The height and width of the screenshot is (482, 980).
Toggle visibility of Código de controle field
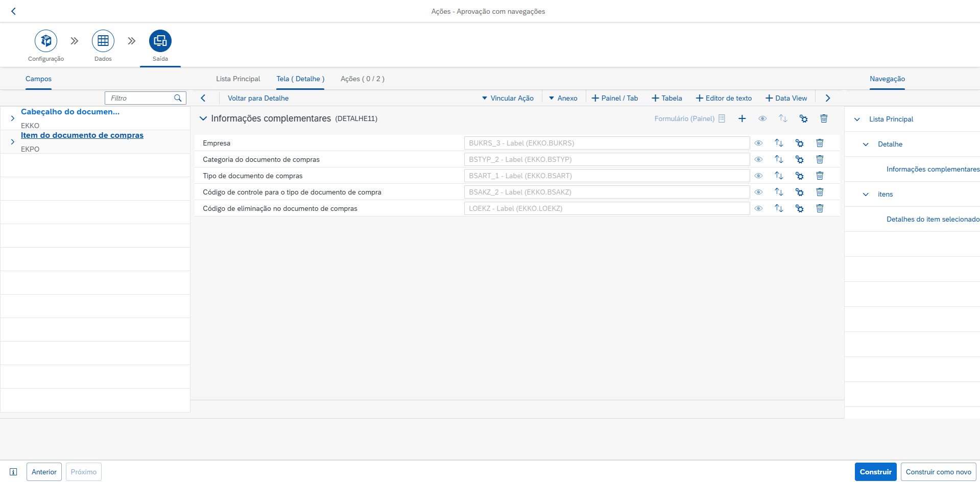click(x=758, y=192)
